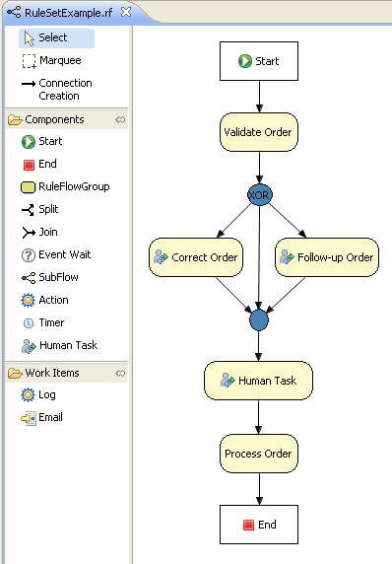Screen dimensions: 392x564
Task: Collapse the Components palette drawer
Action: (54, 119)
